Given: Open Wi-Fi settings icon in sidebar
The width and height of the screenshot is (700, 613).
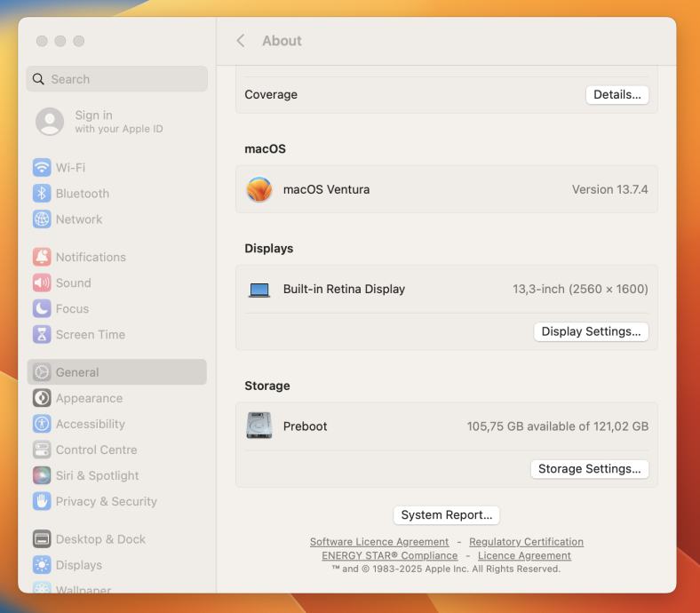Looking at the screenshot, I should pyautogui.click(x=42, y=168).
